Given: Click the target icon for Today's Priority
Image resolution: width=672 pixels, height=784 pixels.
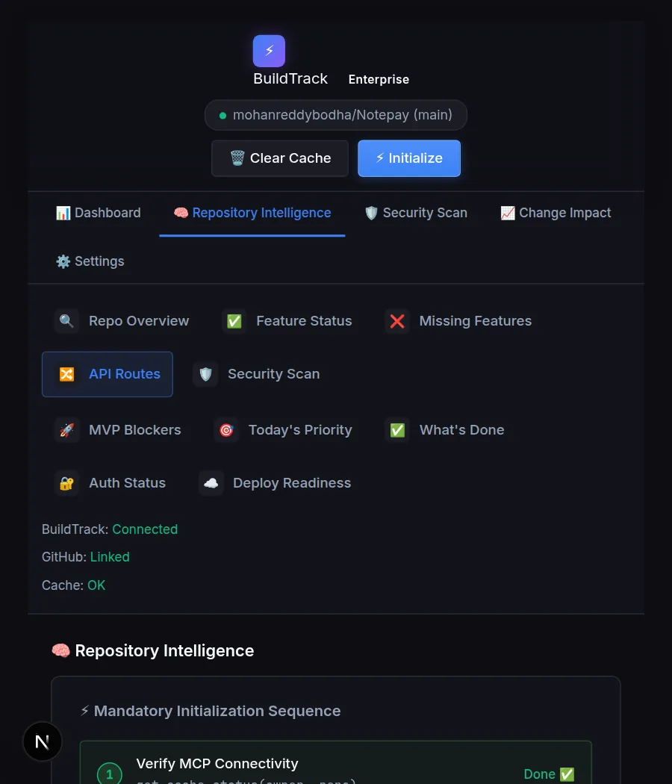Looking at the screenshot, I should 226,430.
